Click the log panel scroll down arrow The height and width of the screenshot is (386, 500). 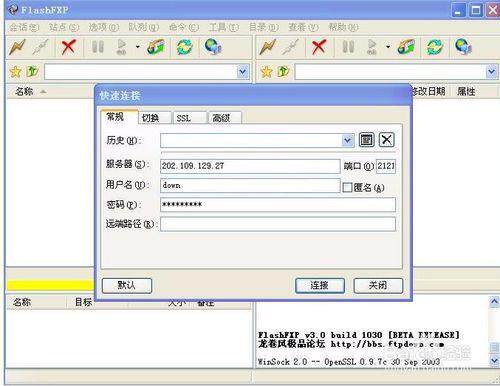494,360
